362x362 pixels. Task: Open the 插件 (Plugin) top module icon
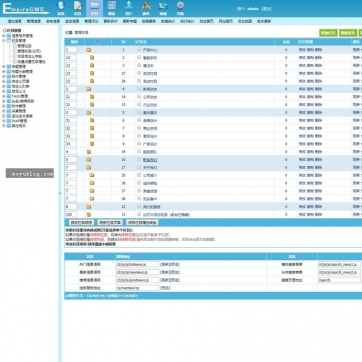[146, 8]
